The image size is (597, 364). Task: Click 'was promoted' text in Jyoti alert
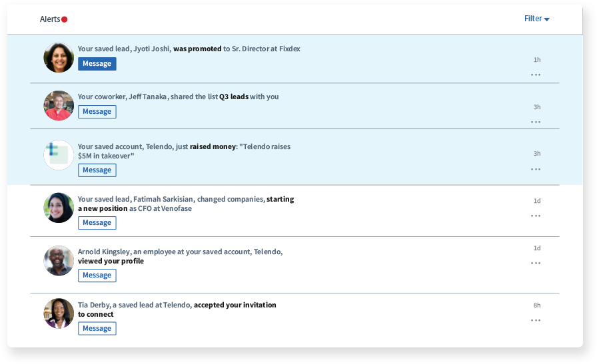[x=197, y=49]
